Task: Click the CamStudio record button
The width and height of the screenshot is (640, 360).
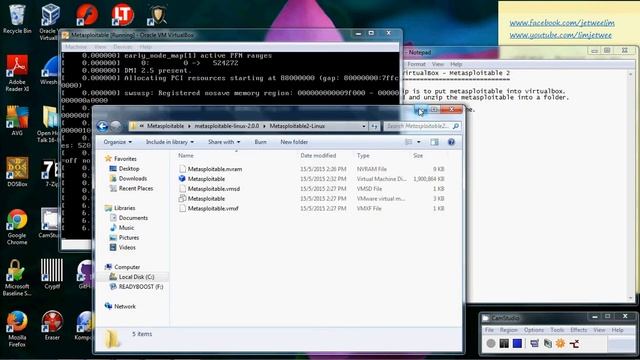Action: click(491, 344)
